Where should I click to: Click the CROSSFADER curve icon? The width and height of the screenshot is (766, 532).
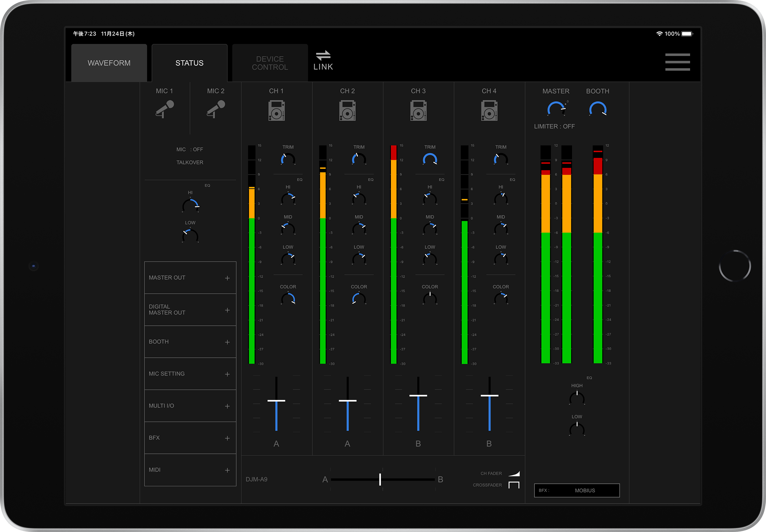pyautogui.click(x=514, y=485)
